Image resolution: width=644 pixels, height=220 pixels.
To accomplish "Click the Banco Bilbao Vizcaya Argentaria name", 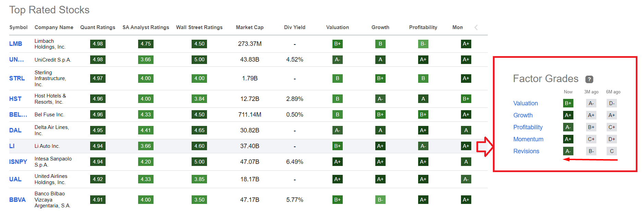I will [x=52, y=200].
